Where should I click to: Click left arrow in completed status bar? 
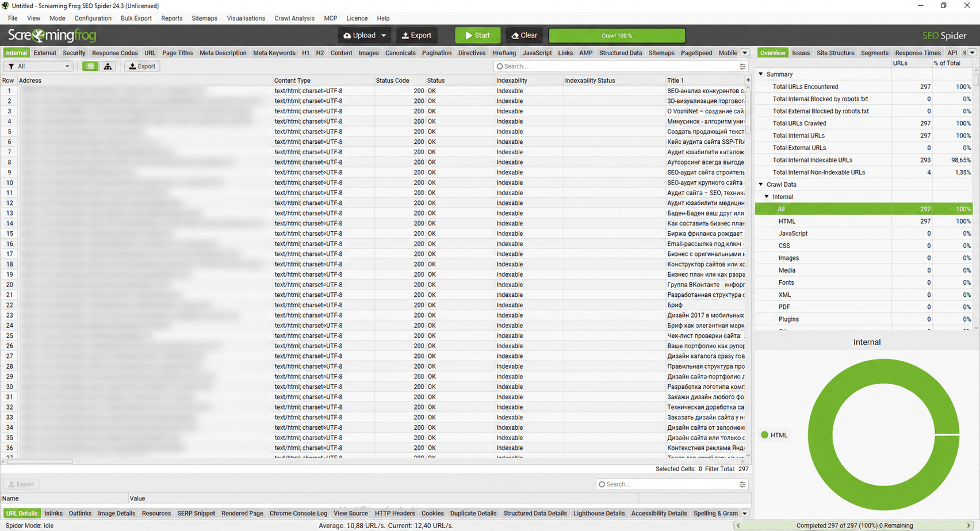pyautogui.click(x=738, y=525)
